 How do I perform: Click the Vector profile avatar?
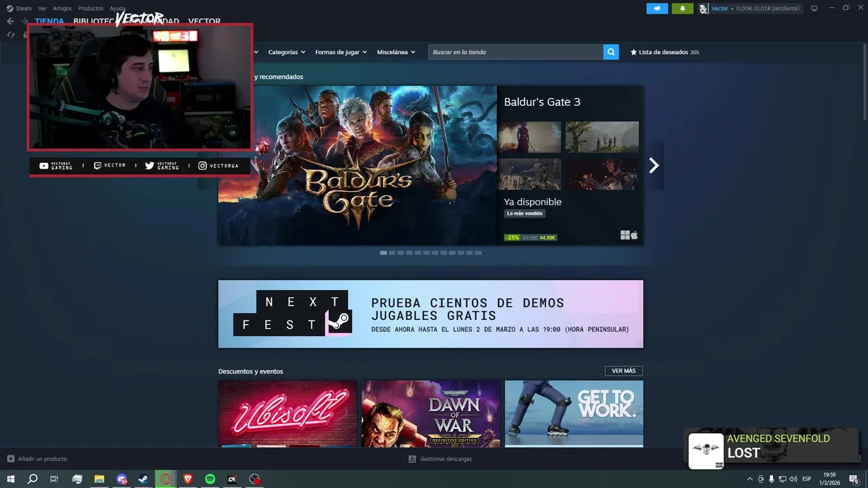pos(703,8)
